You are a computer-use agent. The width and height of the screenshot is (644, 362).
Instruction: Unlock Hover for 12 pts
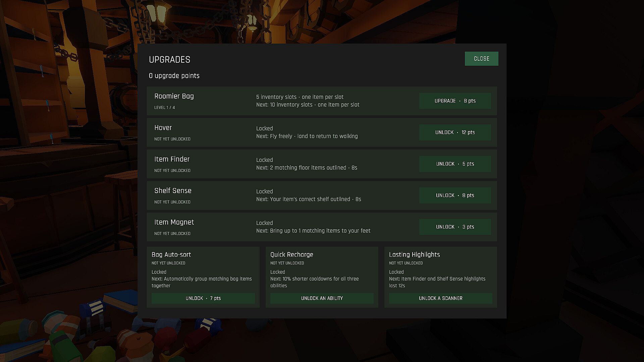[455, 132]
